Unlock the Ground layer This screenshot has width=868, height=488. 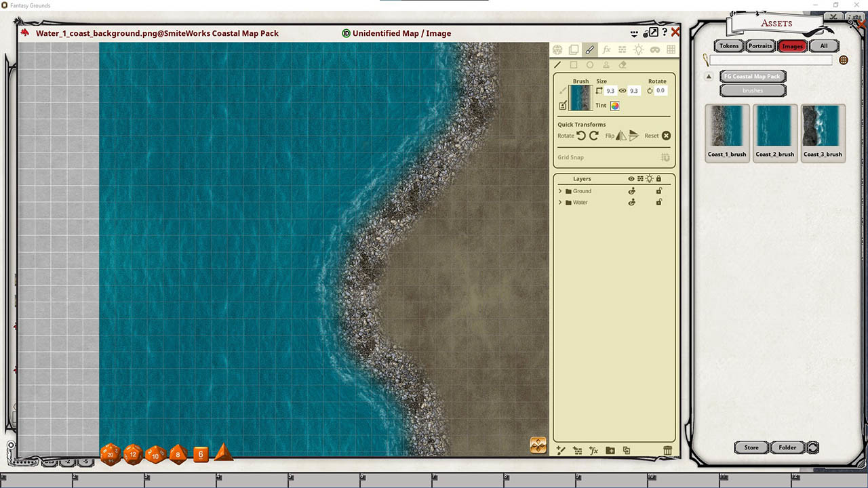tap(658, 190)
